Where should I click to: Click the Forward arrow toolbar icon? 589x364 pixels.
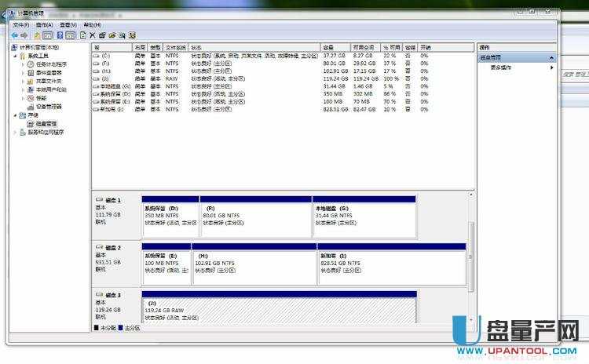pos(24,35)
